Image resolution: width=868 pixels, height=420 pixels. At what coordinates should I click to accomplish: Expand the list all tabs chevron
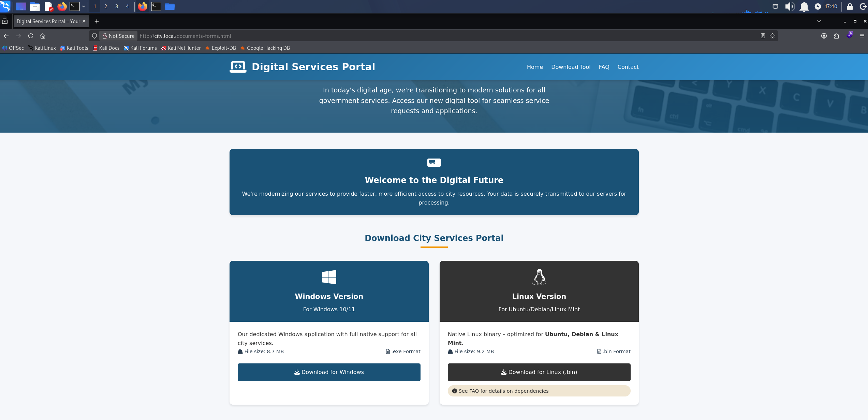(x=819, y=21)
